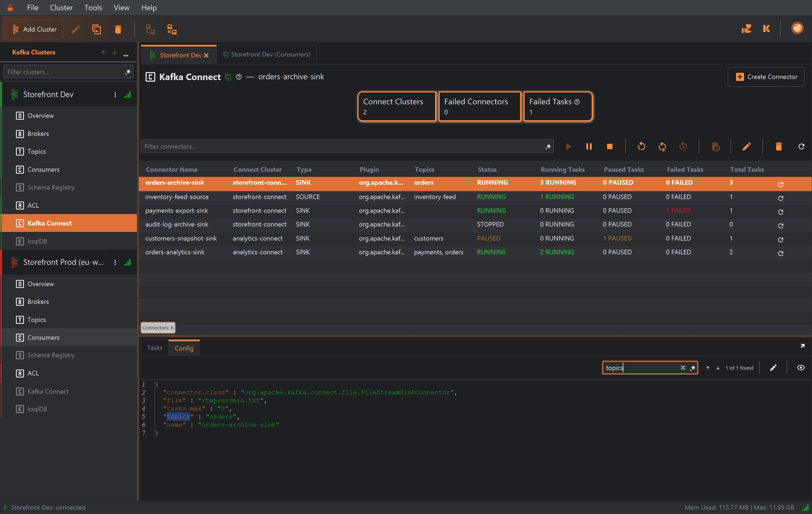
Task: Open the View menu
Action: 121,8
